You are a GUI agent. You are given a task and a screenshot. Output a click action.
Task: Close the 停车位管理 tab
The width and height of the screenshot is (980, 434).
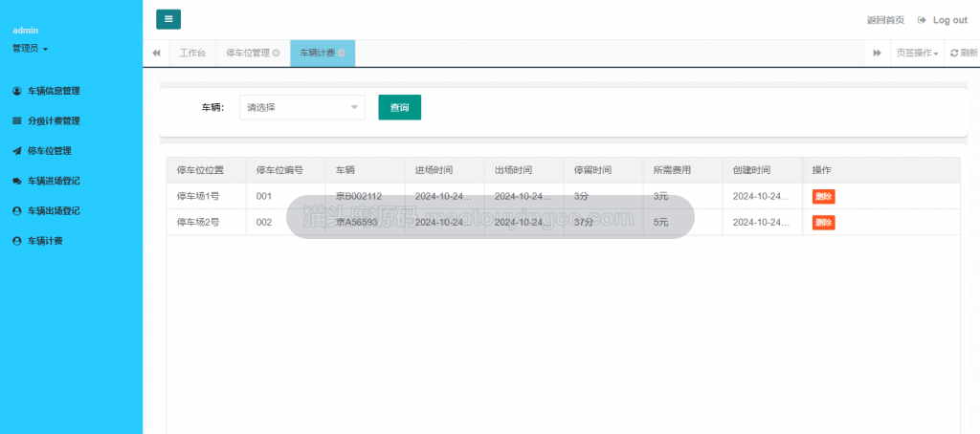coord(277,54)
